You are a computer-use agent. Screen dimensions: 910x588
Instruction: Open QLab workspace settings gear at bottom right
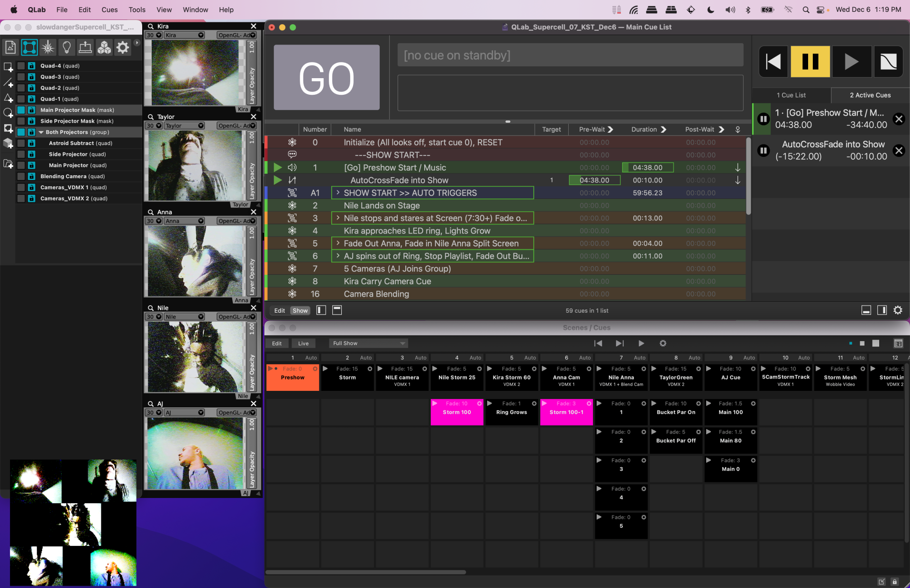[x=898, y=310]
